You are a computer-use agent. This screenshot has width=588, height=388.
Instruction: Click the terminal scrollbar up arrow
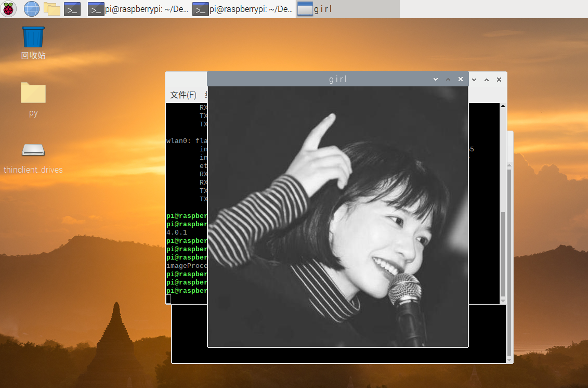[x=503, y=106]
